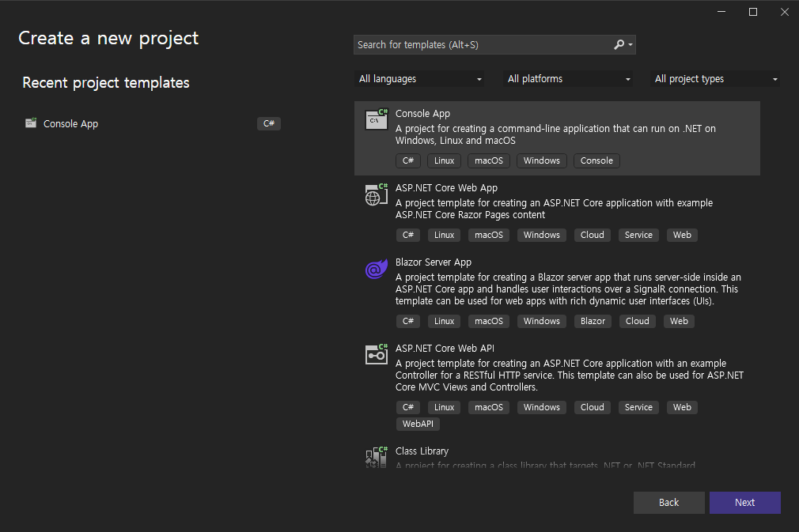
Task: Click the Blazor Server App purple icon
Action: pyautogui.click(x=377, y=269)
